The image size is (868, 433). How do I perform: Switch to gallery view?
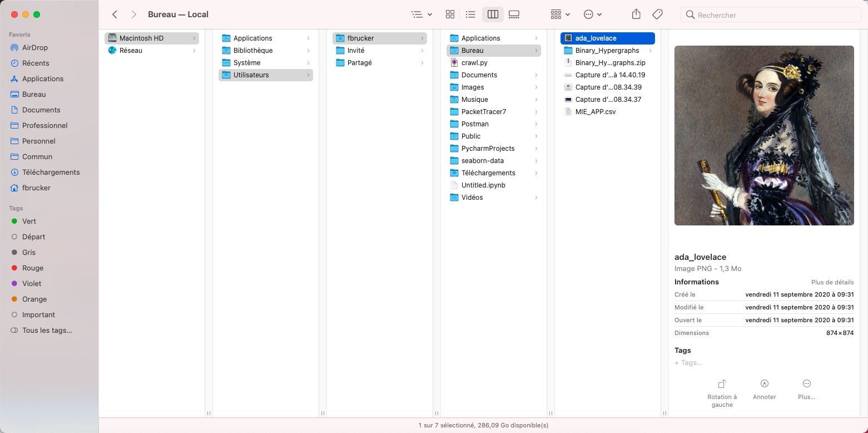514,14
